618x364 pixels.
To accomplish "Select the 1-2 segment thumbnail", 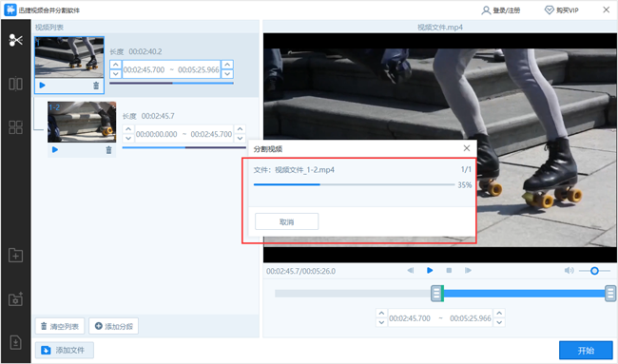I will 82,122.
